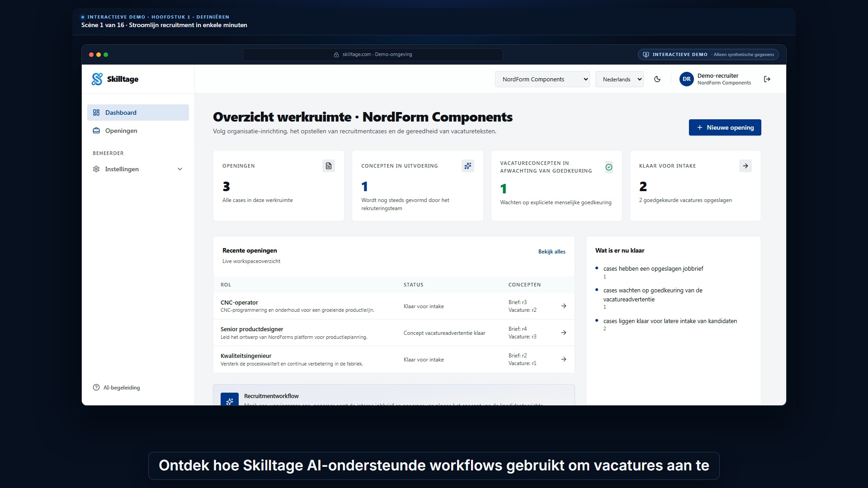Open the Instellingen sidebar item
Viewport: 868px width, 488px height.
pos(138,169)
